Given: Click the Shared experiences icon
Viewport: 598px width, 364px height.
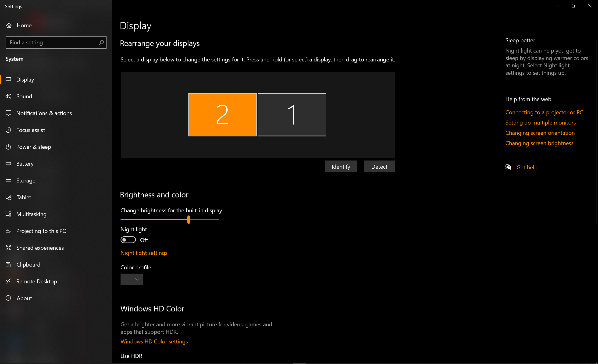Looking at the screenshot, I should coord(8,248).
